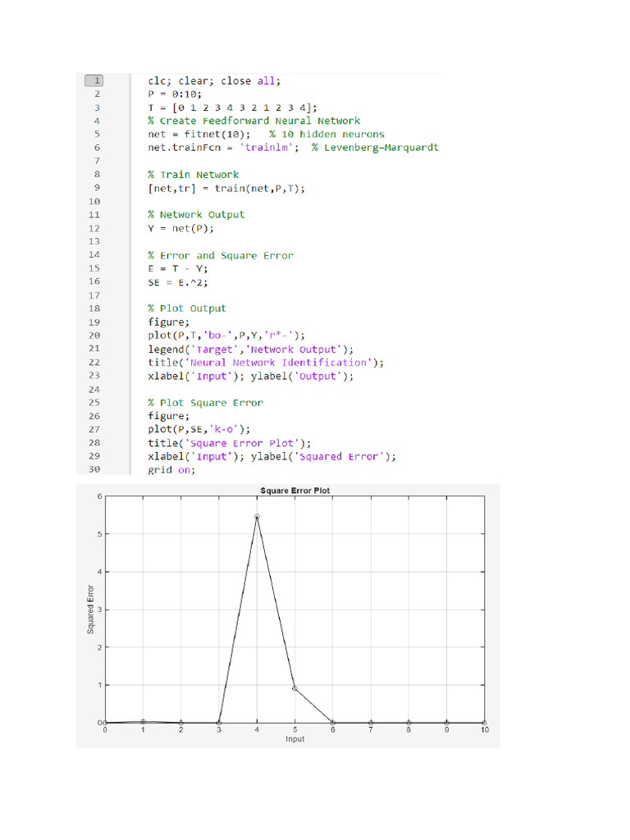
Task: Click line number 1 in the gutter
Action: (x=94, y=80)
